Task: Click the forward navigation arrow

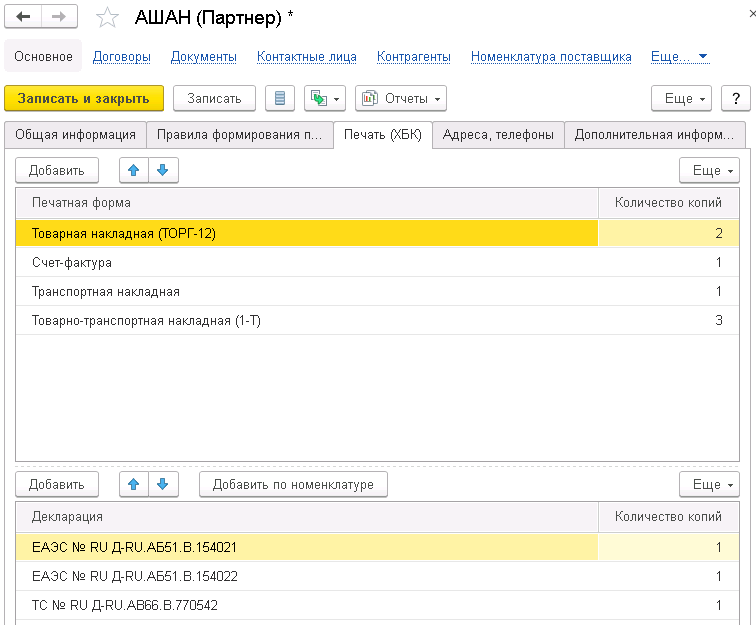Action: tap(59, 18)
